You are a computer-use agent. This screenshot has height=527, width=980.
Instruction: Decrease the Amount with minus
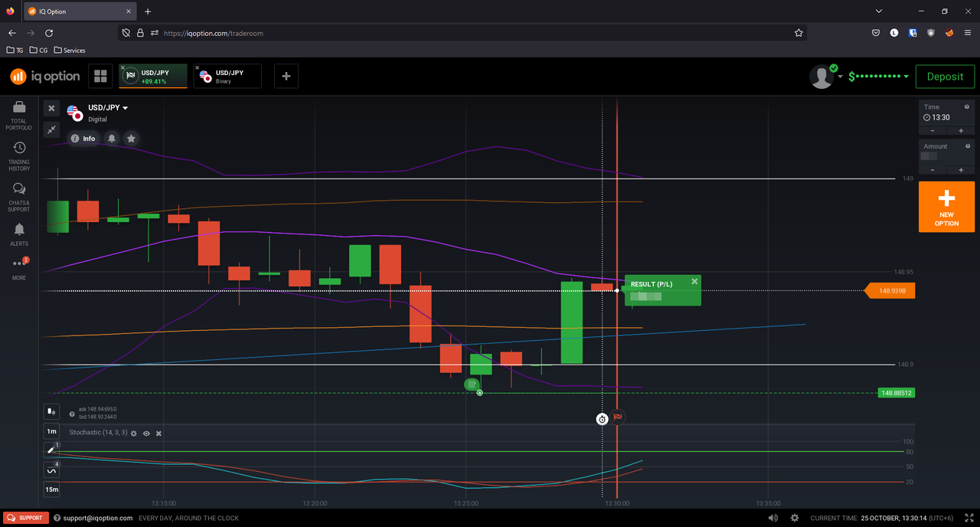(x=933, y=169)
